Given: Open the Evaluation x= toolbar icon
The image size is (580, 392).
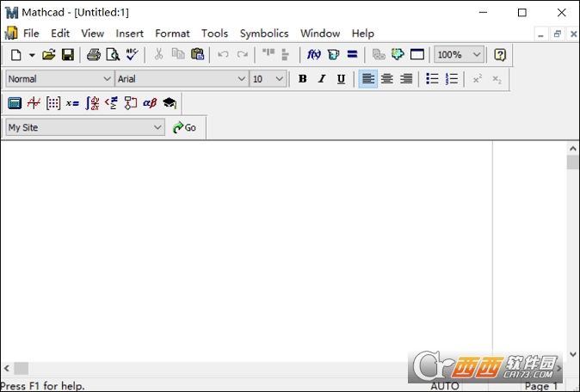Looking at the screenshot, I should point(72,103).
